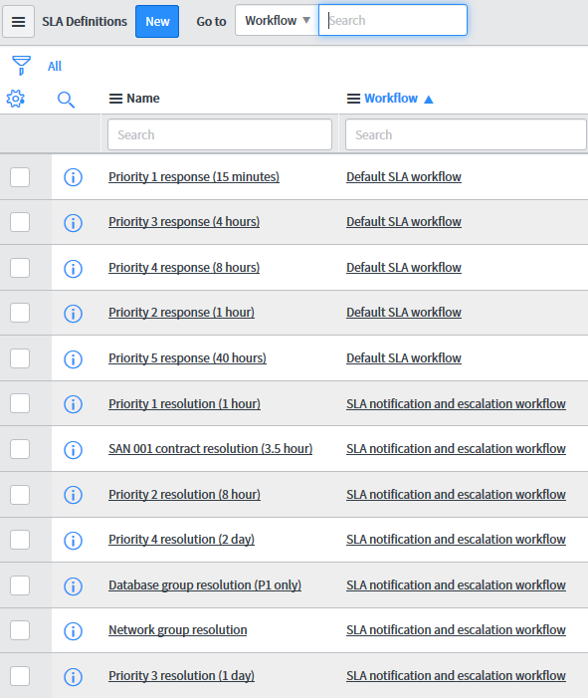Focus the Name column search box
The image size is (588, 700).
tap(220, 134)
